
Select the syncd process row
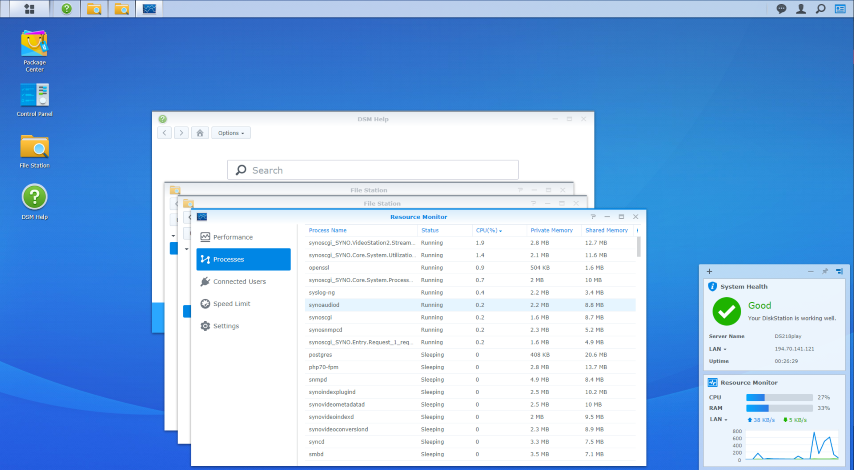[470, 442]
